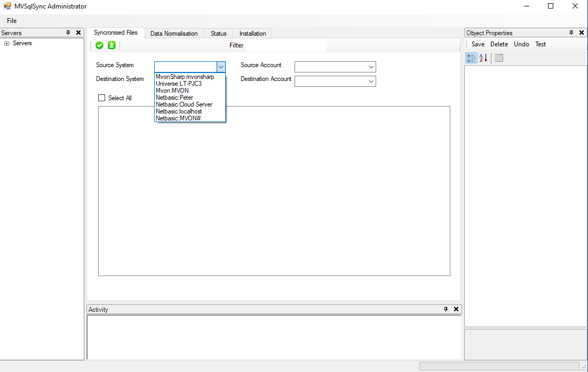Minimize the MVSqlSync Administrator window

coord(527,6)
